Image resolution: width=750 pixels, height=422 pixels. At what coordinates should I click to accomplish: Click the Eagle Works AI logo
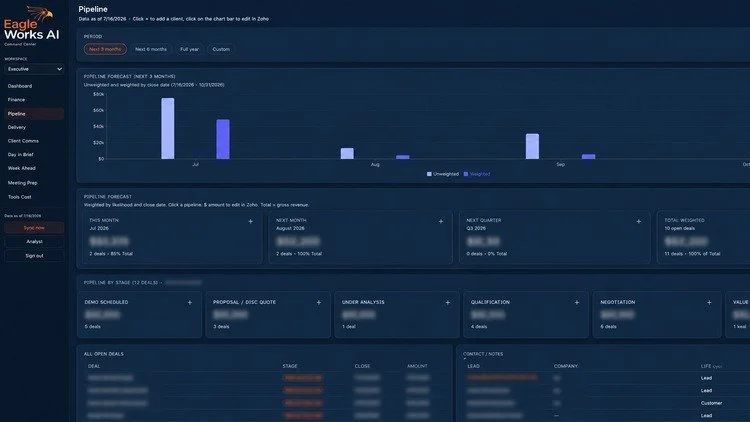pos(32,26)
